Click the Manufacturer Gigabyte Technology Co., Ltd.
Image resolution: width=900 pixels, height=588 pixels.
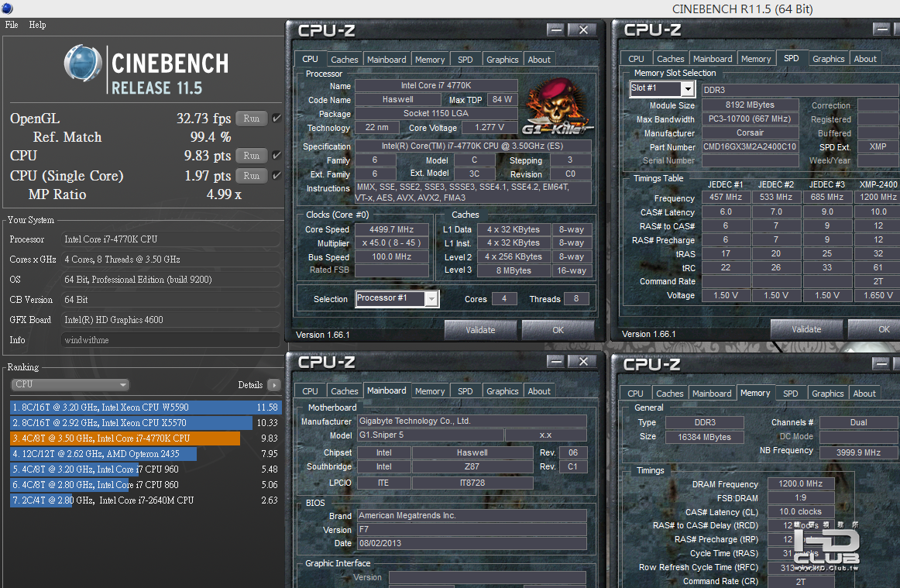pos(471,421)
